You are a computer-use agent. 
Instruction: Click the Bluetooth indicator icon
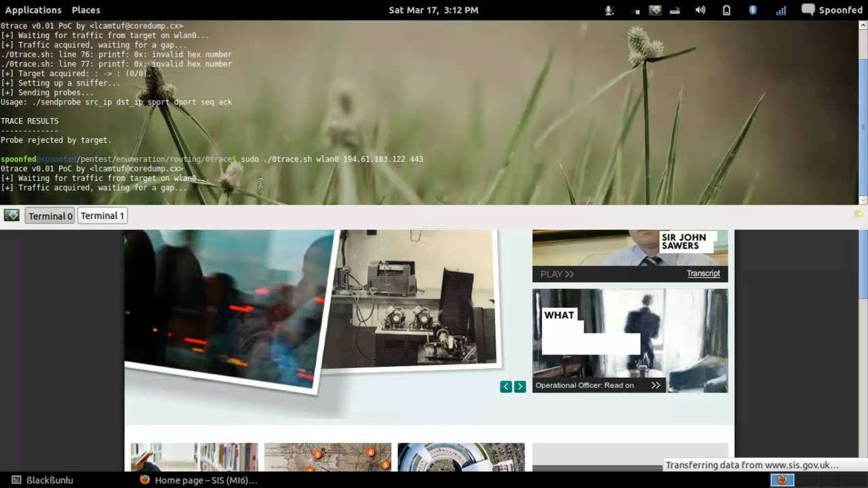coord(753,10)
